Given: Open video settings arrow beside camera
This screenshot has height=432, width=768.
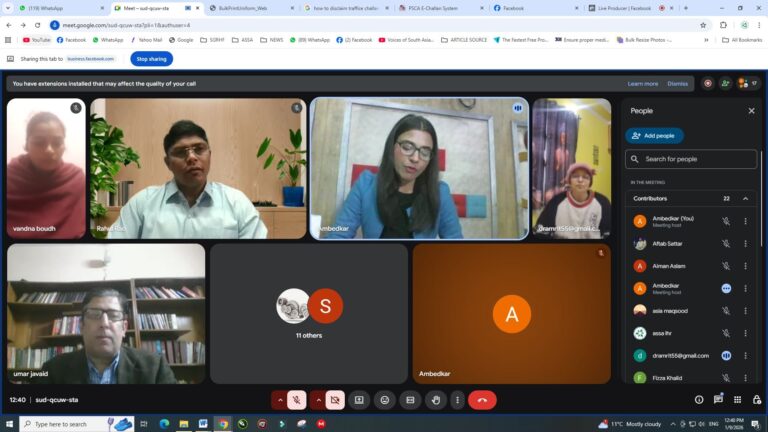Looking at the screenshot, I should (318, 400).
